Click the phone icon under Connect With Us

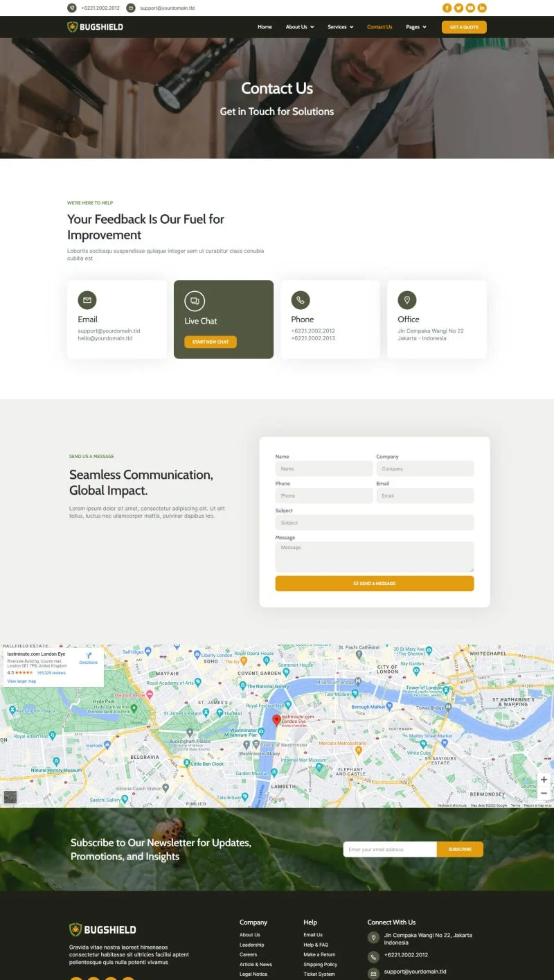click(x=373, y=956)
